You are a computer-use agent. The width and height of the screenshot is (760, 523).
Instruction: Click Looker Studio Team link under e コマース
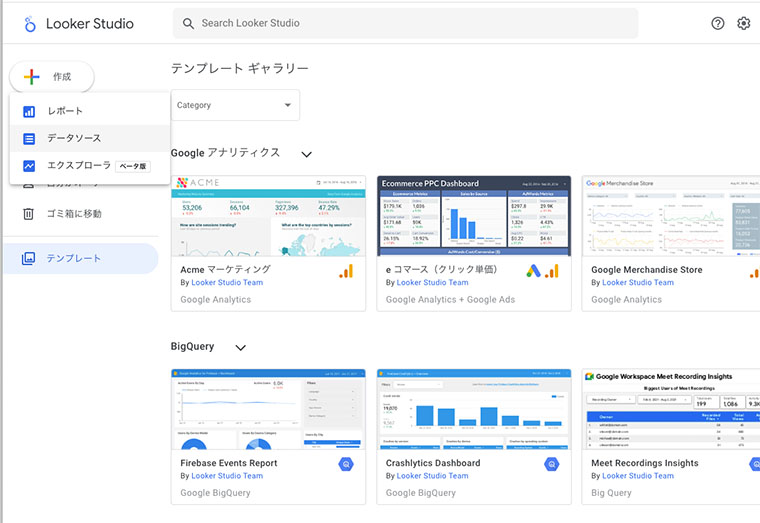click(432, 283)
